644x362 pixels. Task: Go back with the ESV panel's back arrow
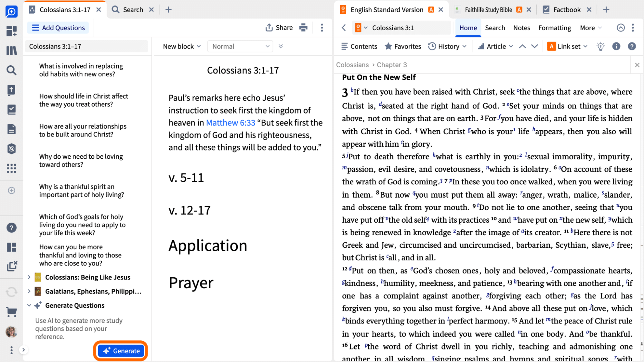pos(344,28)
